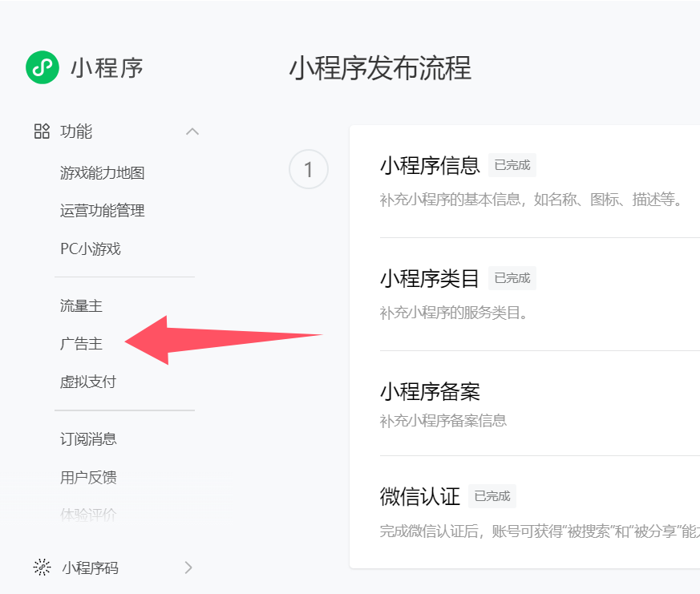Collapse the 功能 section chevron
Screen dimensions: 700x594
pos(192,131)
